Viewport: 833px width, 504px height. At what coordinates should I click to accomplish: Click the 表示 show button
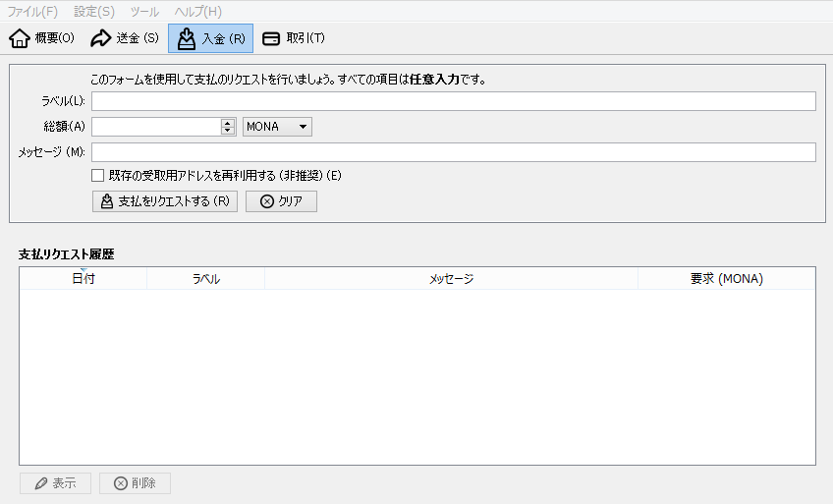point(55,483)
